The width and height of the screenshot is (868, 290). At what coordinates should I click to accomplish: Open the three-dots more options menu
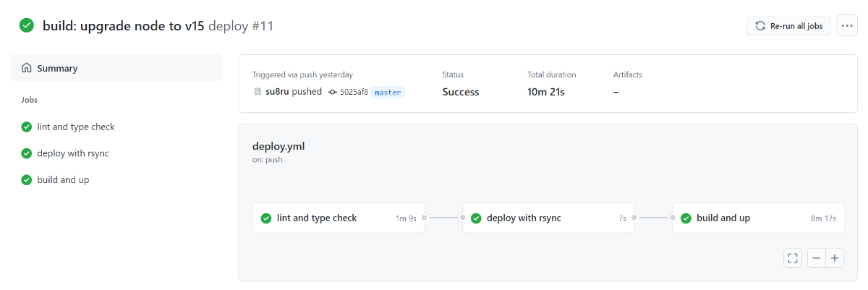847,25
